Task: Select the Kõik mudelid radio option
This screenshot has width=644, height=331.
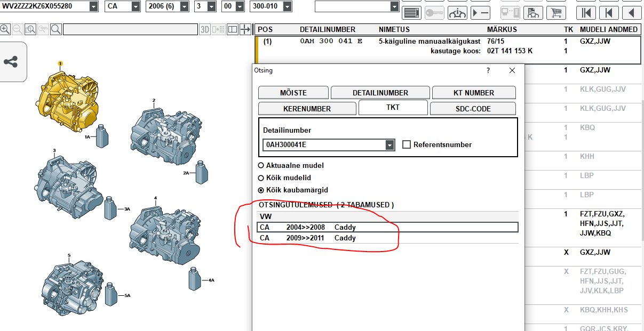Action: (261, 178)
